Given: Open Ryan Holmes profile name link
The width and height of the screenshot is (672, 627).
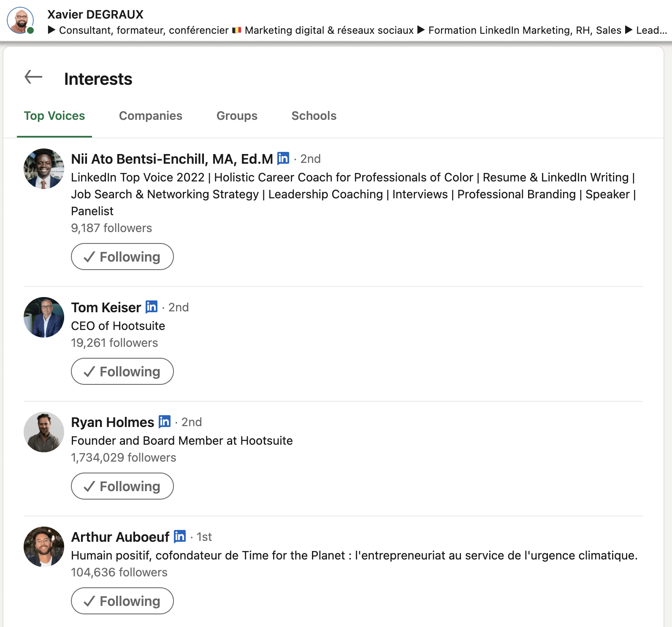Looking at the screenshot, I should point(113,422).
